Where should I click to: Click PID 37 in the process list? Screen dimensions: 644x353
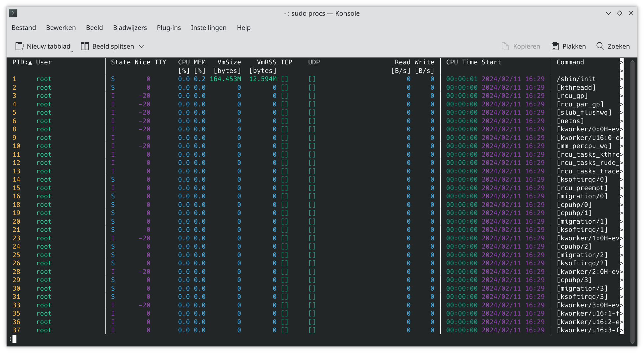pos(16,330)
